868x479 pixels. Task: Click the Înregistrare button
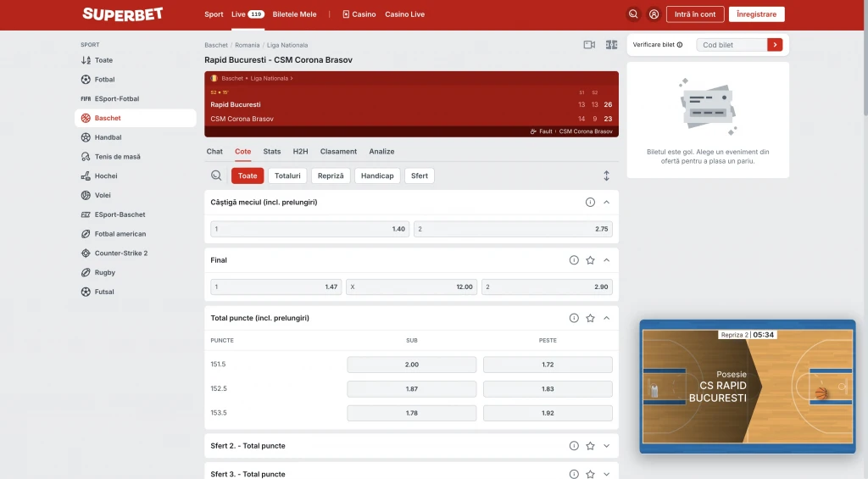pos(756,14)
